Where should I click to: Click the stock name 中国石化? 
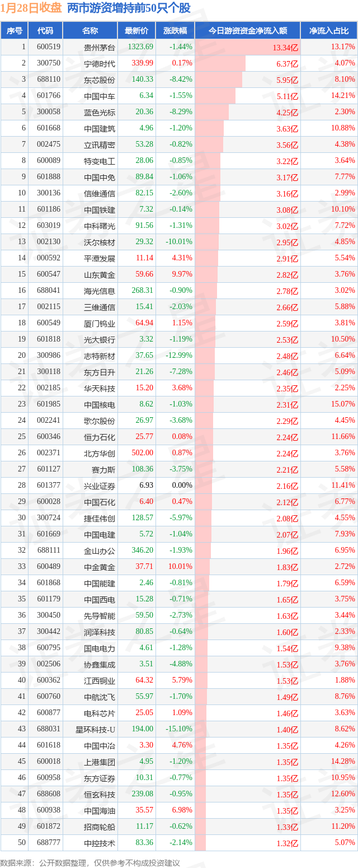(100, 502)
